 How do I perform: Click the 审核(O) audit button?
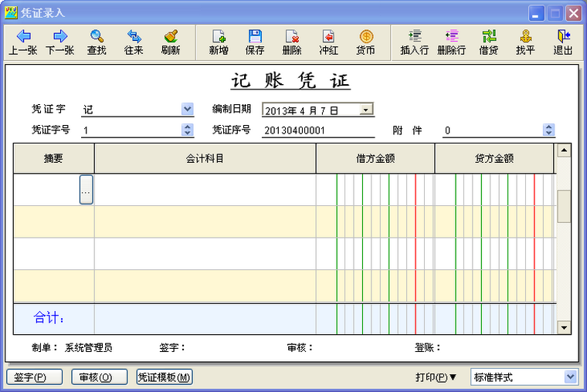point(99,377)
